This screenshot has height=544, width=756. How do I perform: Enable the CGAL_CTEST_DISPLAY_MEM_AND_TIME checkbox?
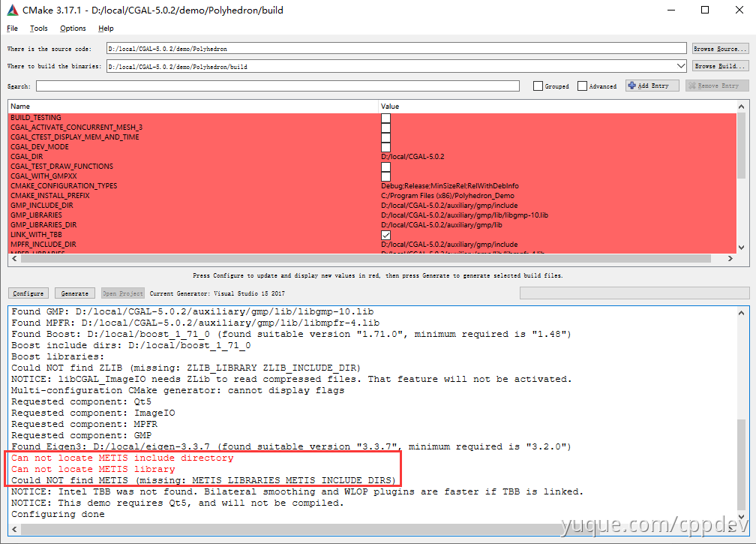385,137
